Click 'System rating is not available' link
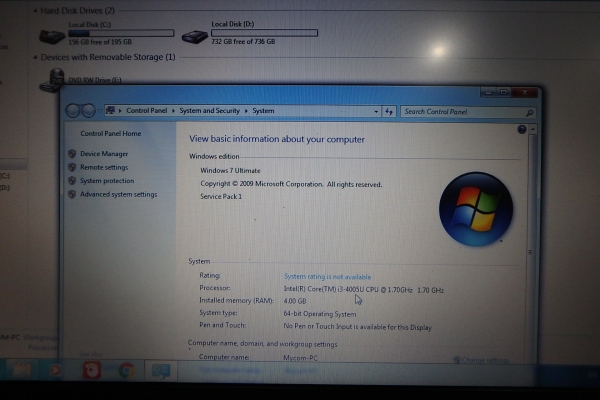The height and width of the screenshot is (400, 600). pyautogui.click(x=328, y=276)
